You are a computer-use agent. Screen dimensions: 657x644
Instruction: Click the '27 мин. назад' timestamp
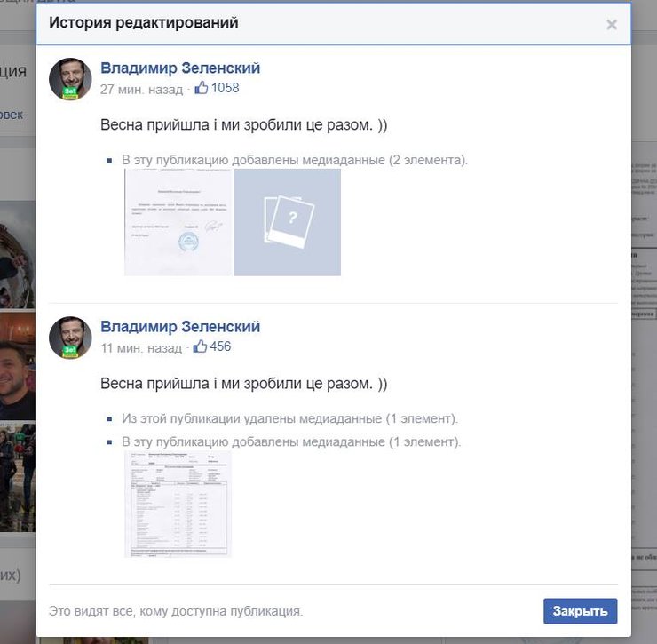(x=141, y=89)
